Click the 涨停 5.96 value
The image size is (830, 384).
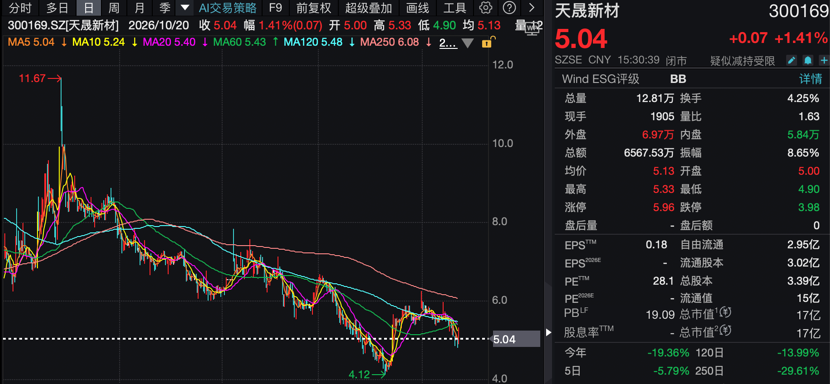tap(664, 207)
